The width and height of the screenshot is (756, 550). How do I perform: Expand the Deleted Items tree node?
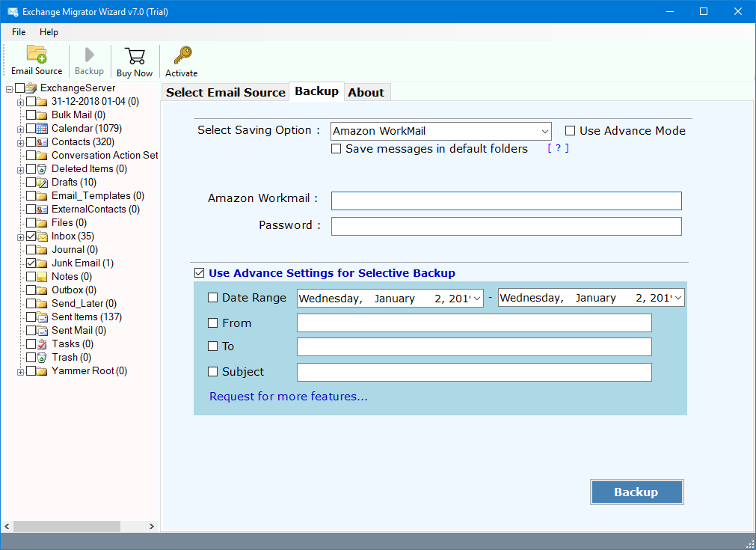20,171
